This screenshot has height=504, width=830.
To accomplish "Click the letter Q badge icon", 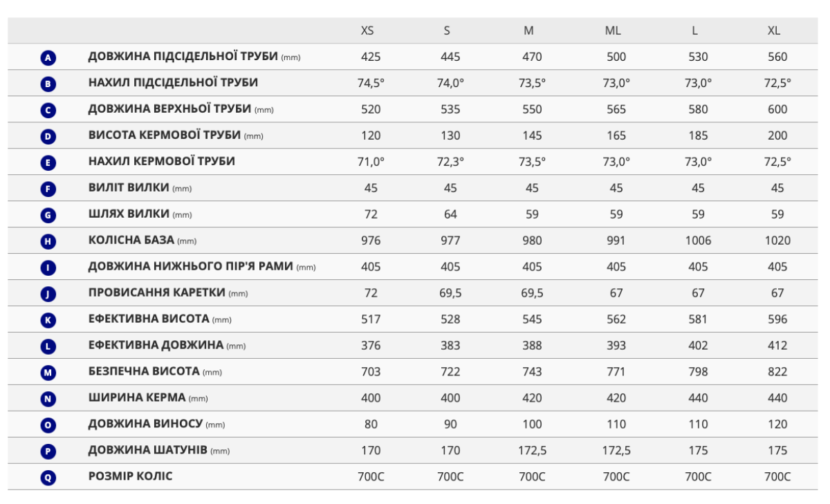I will 48,478.
